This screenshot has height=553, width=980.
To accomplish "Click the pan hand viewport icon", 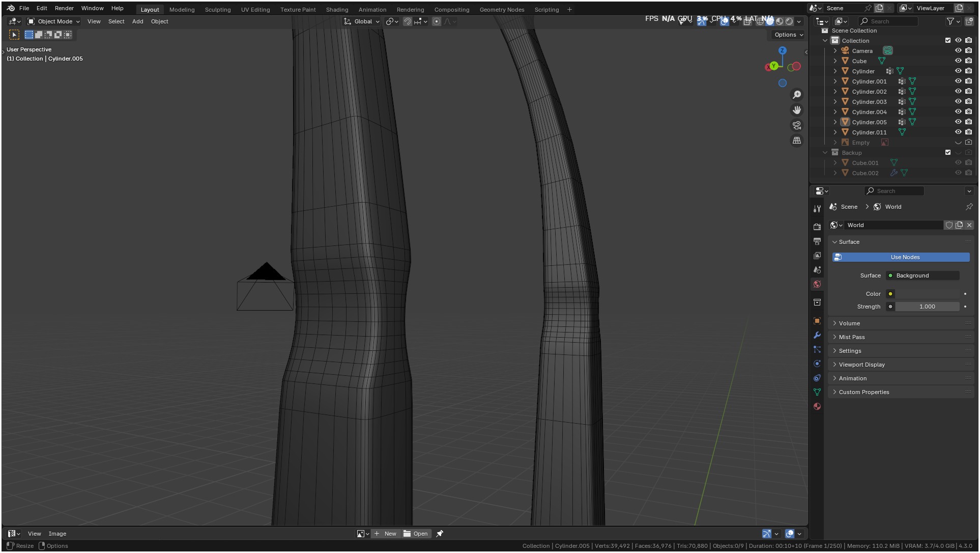I will pyautogui.click(x=797, y=110).
